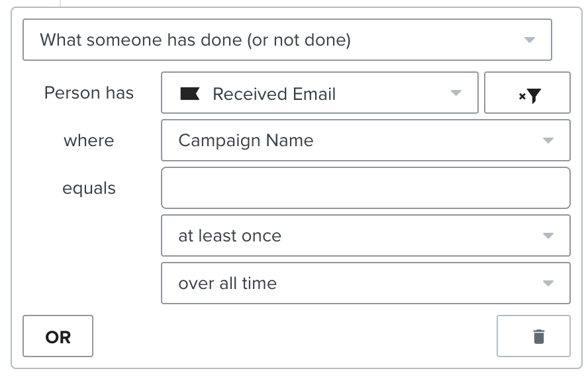Click the arrow on the condition type dropdown

(529, 40)
